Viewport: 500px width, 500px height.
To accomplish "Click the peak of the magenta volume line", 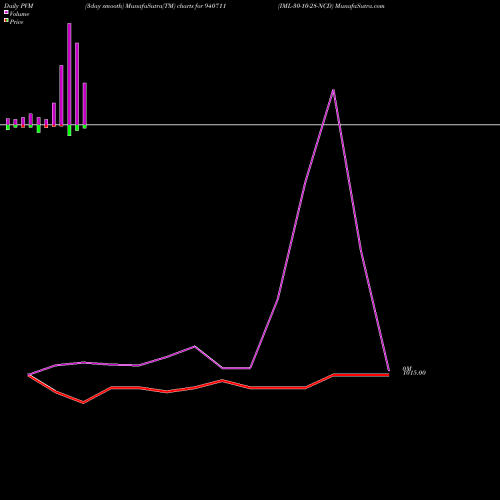I will point(333,90).
